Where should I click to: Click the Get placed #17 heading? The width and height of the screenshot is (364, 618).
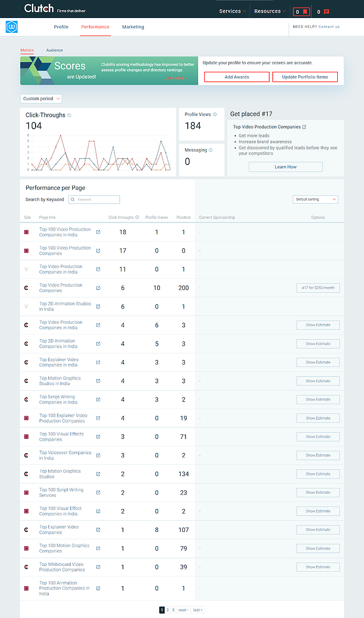251,114
